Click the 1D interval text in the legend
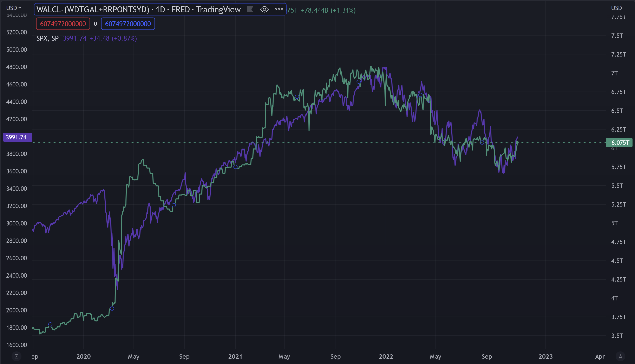 click(161, 9)
